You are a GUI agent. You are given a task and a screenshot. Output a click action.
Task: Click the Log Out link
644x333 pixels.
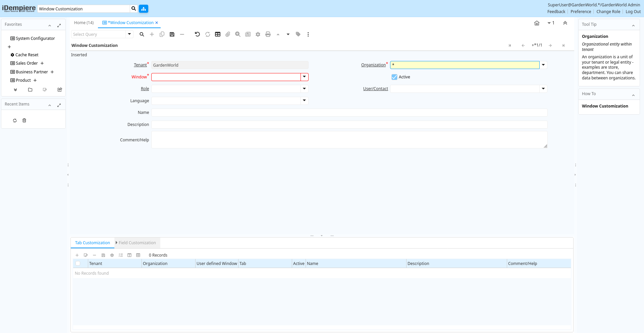click(633, 12)
